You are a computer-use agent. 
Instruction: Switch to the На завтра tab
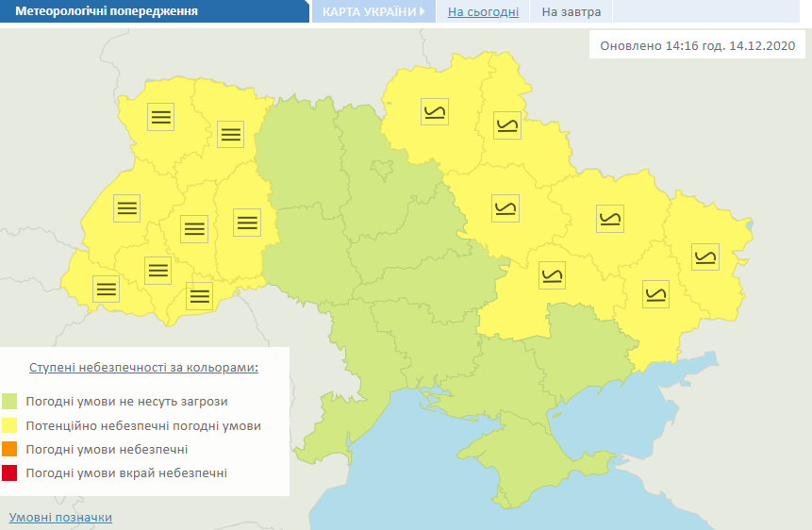click(572, 12)
